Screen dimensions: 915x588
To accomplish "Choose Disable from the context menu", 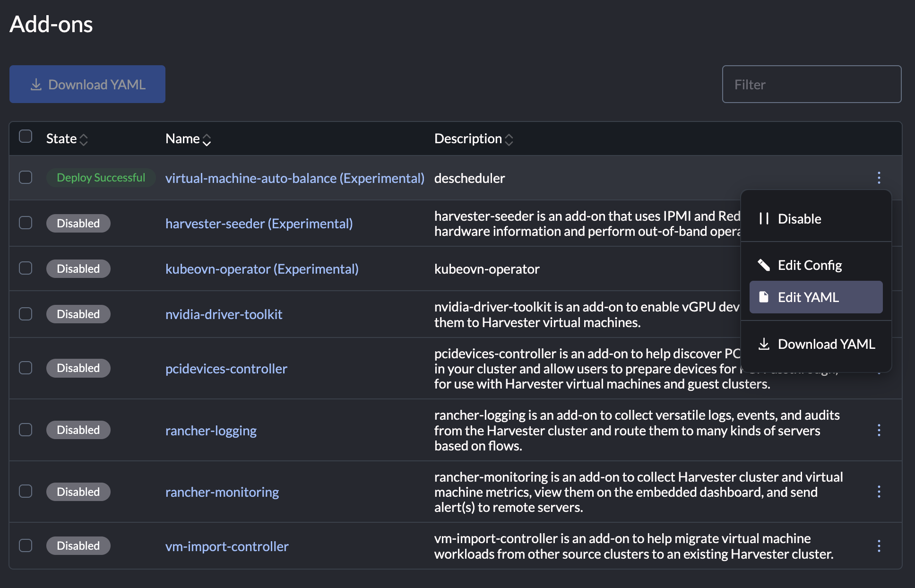I will point(799,219).
